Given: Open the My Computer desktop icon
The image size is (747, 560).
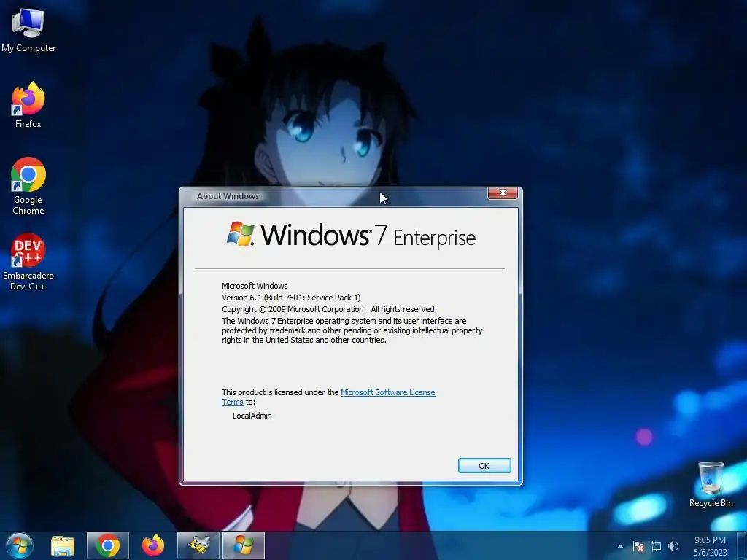Looking at the screenshot, I should click(28, 29).
